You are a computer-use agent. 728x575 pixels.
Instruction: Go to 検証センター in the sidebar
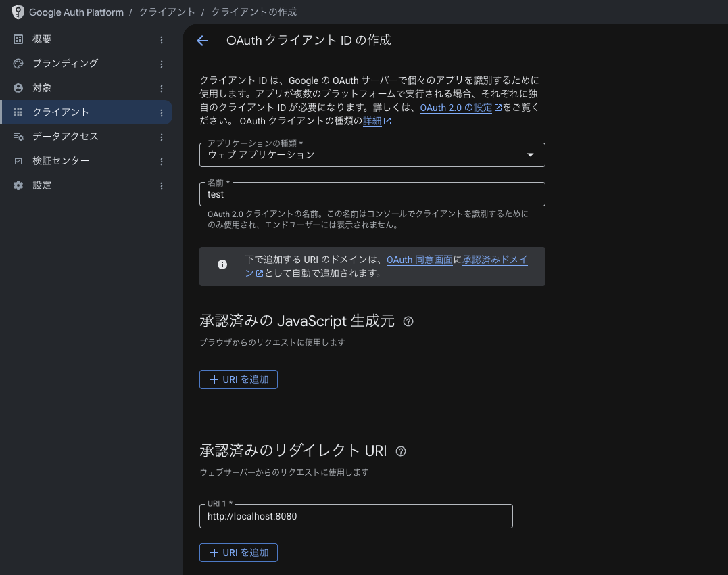(87, 161)
